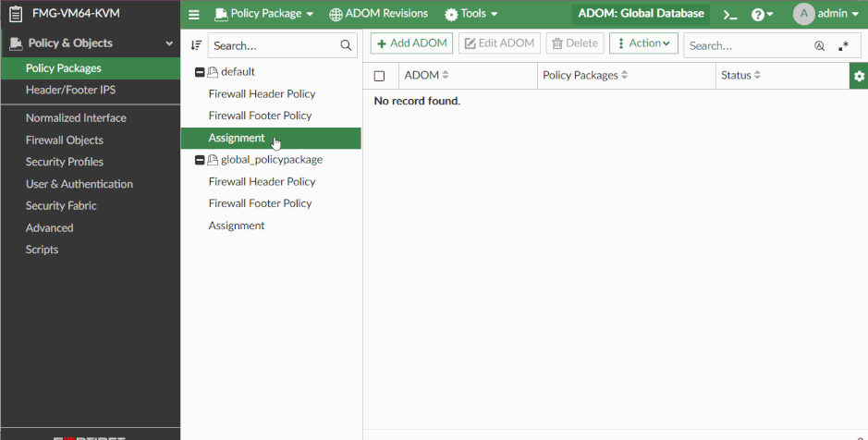This screenshot has height=440, width=868.
Task: Collapse the default policy package tree
Action: 200,72
